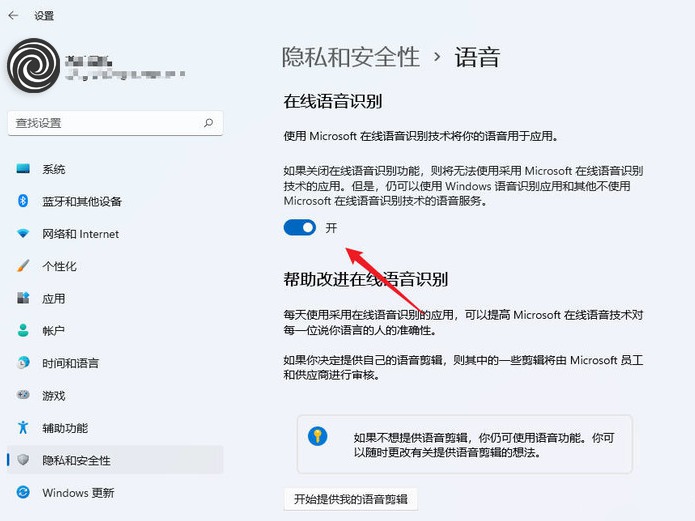Click the 帮助改进在线语音识别 heading
The image size is (695, 521).
[366, 279]
